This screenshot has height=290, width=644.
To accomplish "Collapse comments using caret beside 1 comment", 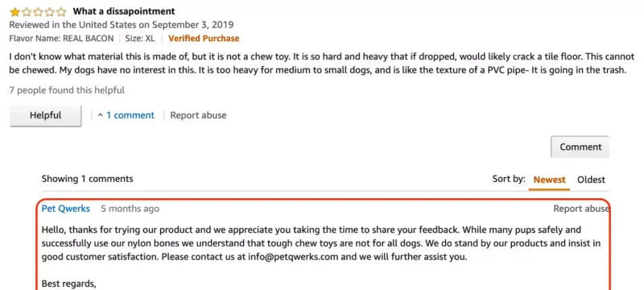I will click(101, 115).
